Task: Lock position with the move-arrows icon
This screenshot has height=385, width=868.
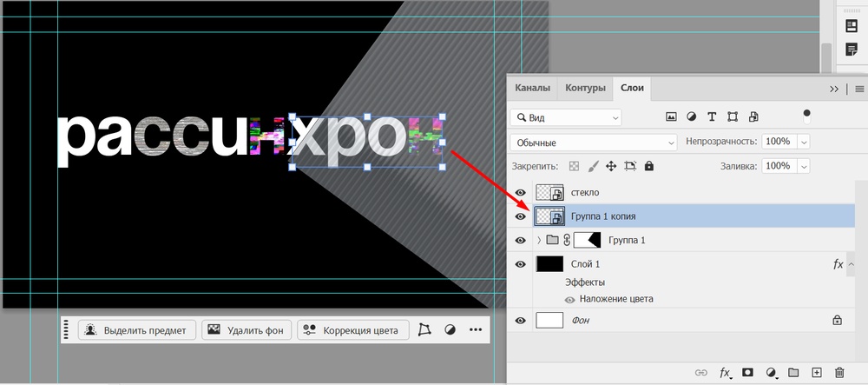Action: [610, 165]
